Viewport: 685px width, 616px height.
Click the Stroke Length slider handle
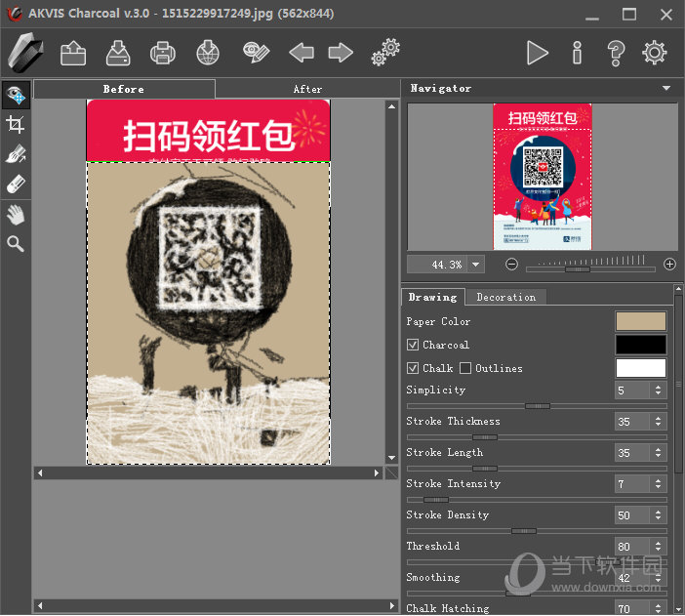click(x=485, y=469)
